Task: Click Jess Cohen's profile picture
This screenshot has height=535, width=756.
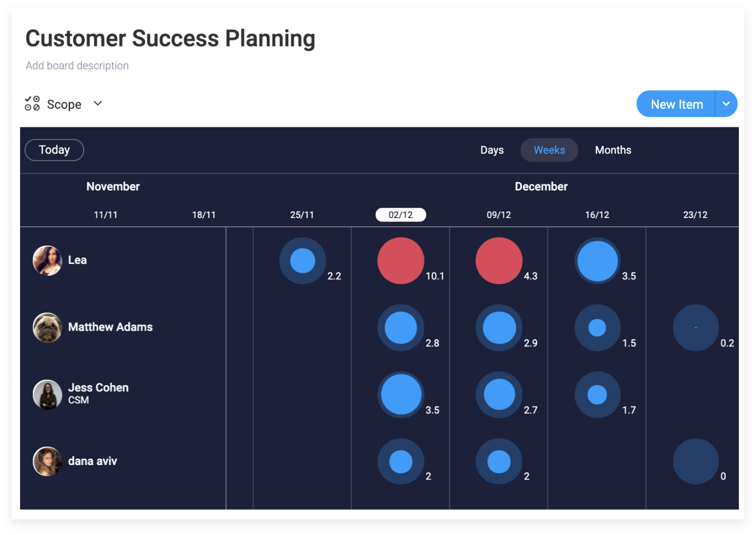Action: pyautogui.click(x=47, y=394)
